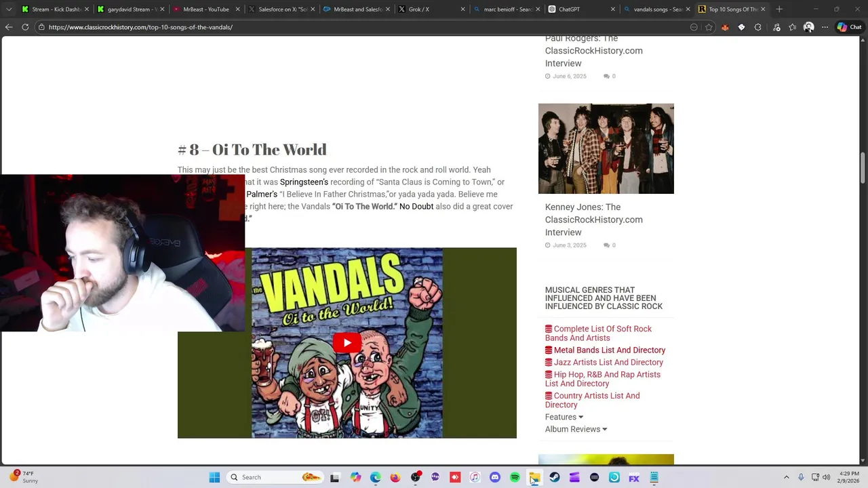
Task: Close the Grok / X tab
Action: tap(462, 9)
